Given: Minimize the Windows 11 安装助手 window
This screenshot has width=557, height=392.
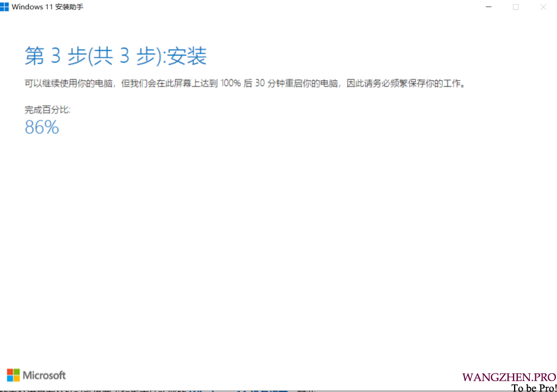Looking at the screenshot, I should pos(488,7).
